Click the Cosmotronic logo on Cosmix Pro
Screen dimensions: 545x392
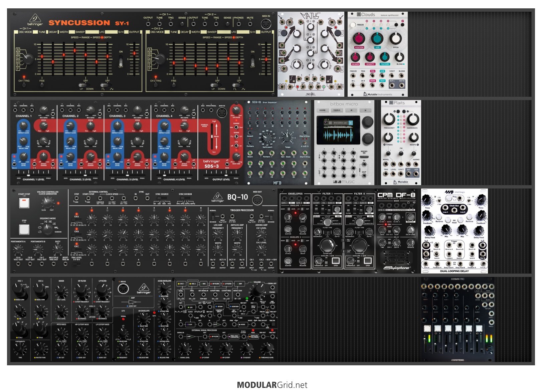[458, 360]
